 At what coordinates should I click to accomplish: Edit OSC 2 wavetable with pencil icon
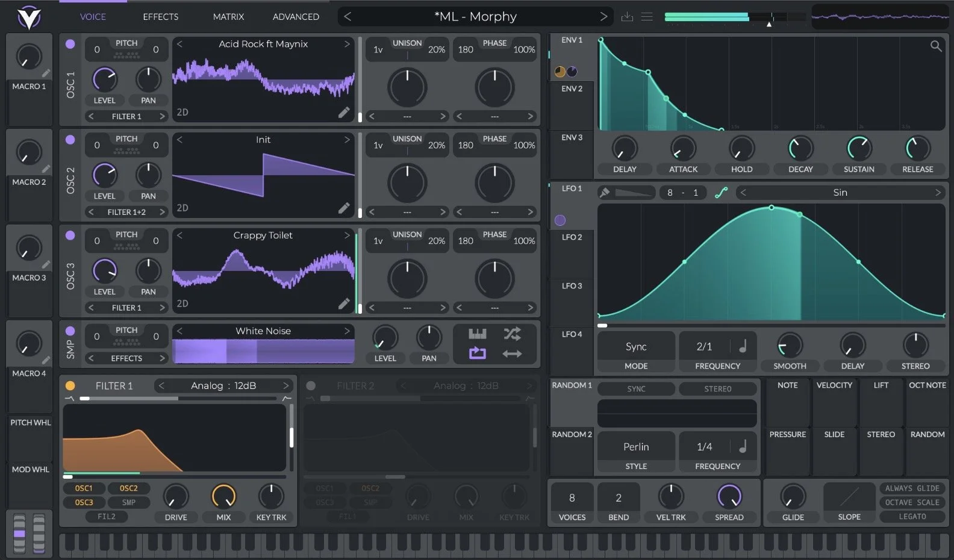pyautogui.click(x=344, y=208)
